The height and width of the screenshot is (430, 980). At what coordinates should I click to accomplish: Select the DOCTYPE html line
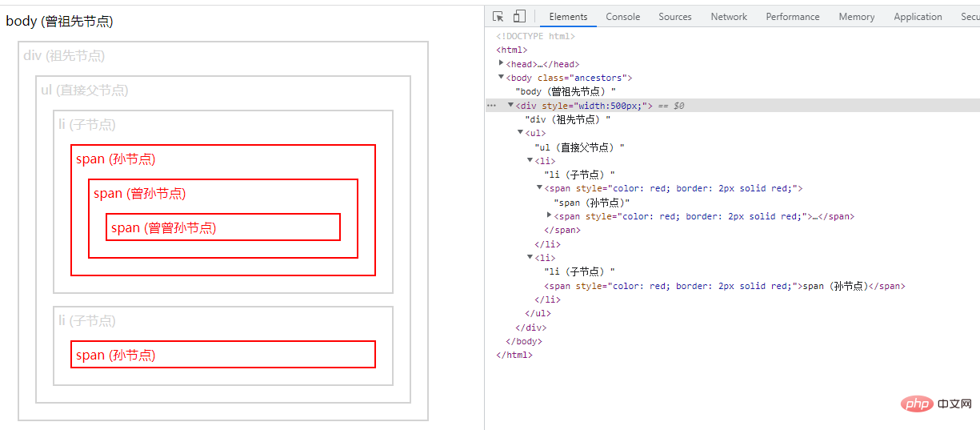535,36
